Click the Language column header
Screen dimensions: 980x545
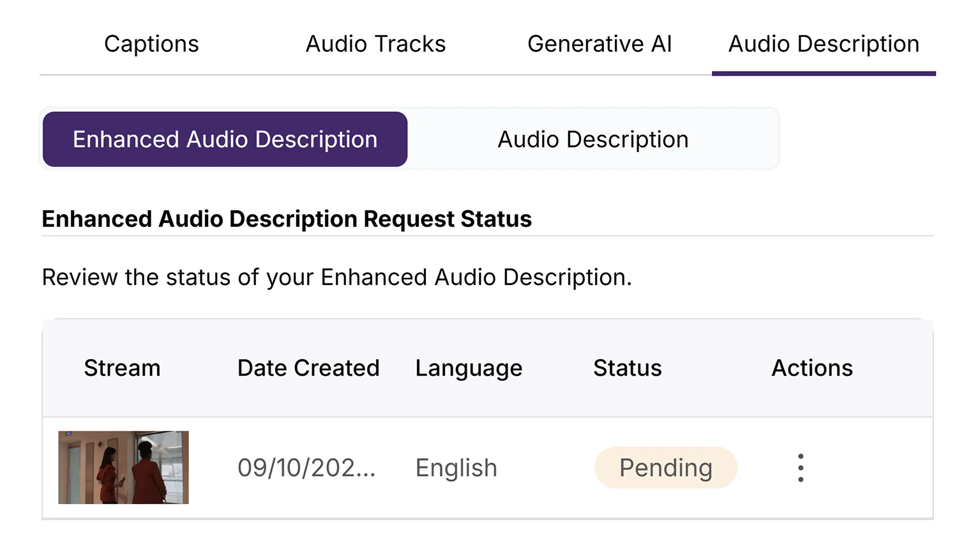tap(469, 368)
